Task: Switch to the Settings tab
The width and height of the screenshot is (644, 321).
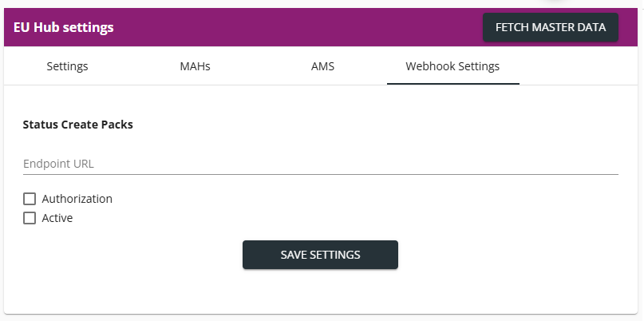Action: coord(67,66)
